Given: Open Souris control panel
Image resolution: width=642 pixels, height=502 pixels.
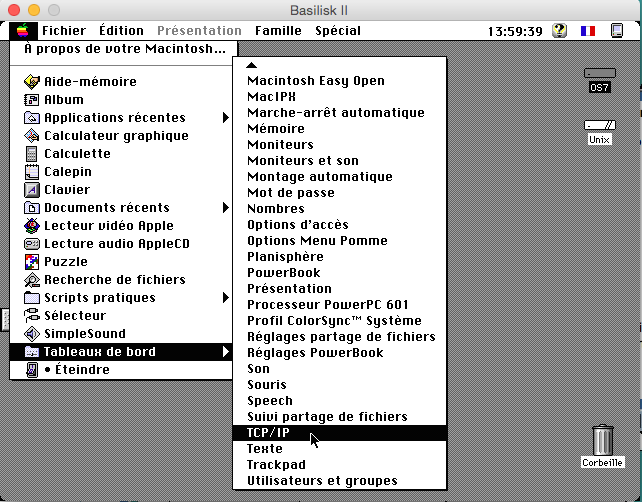Looking at the screenshot, I should (339, 384).
